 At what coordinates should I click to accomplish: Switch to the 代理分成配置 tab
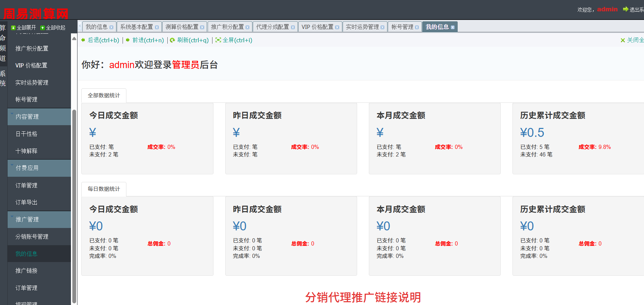click(x=272, y=27)
